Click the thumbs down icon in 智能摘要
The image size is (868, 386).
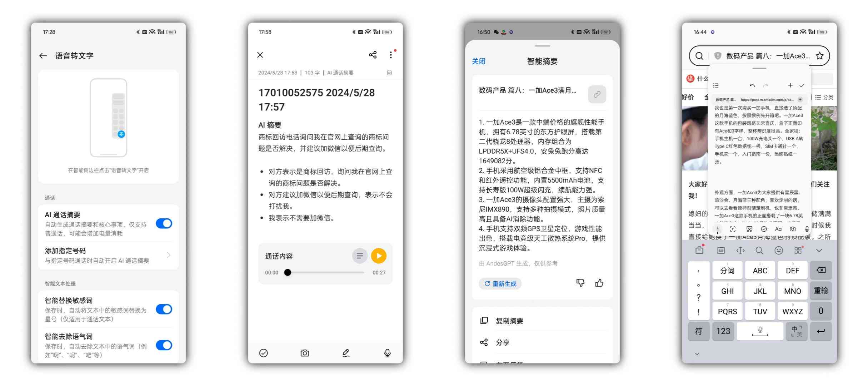581,283
